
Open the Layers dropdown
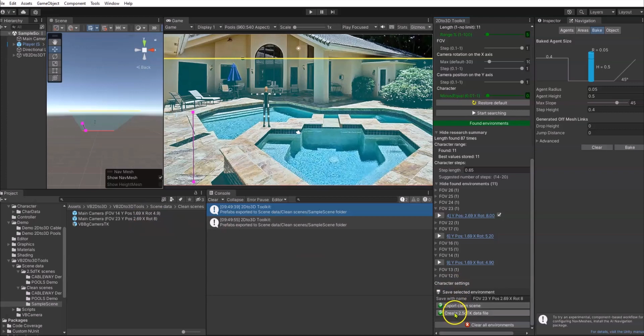pyautogui.click(x=602, y=12)
